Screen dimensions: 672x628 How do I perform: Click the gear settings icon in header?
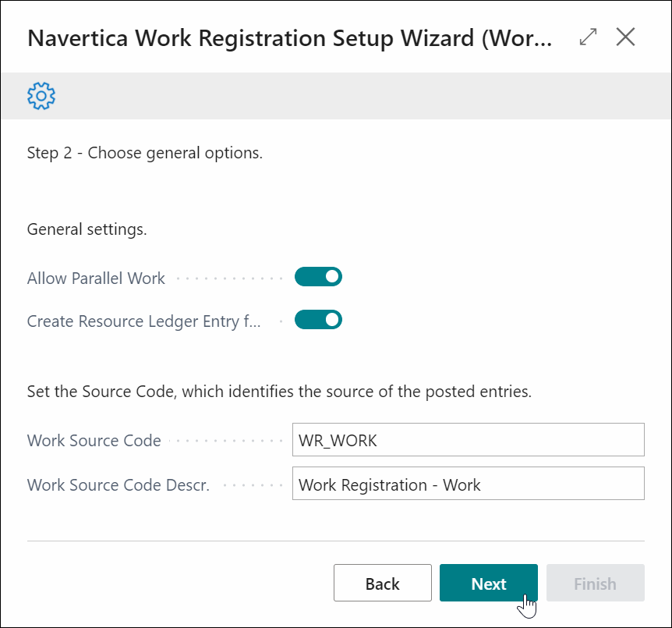coord(41,96)
